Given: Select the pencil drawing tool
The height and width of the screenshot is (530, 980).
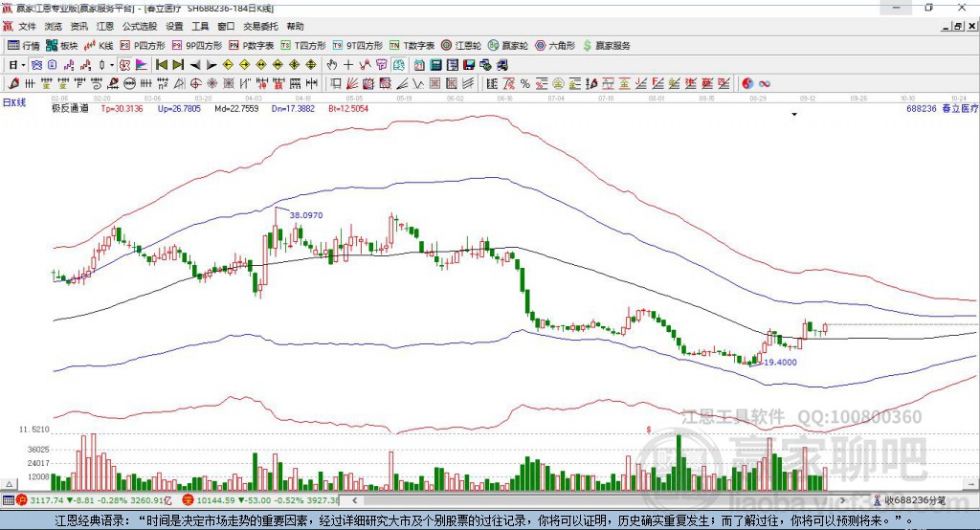Looking at the screenshot, I should (13, 84).
